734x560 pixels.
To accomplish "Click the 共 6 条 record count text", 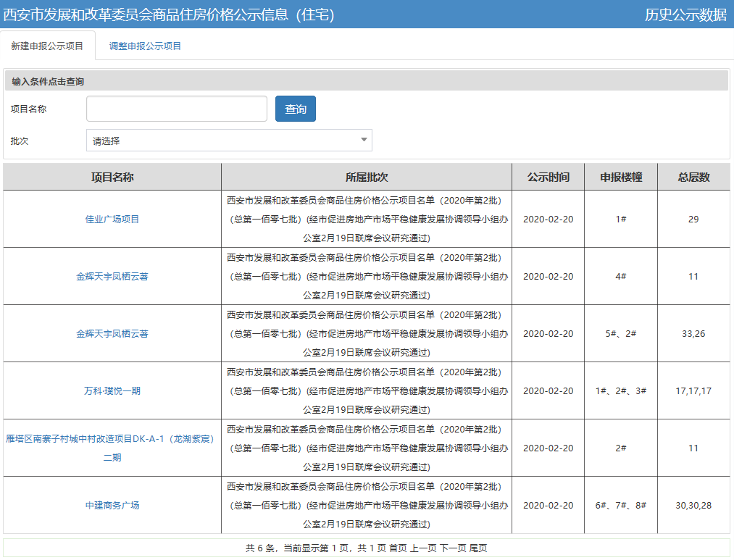I will coord(262,548).
